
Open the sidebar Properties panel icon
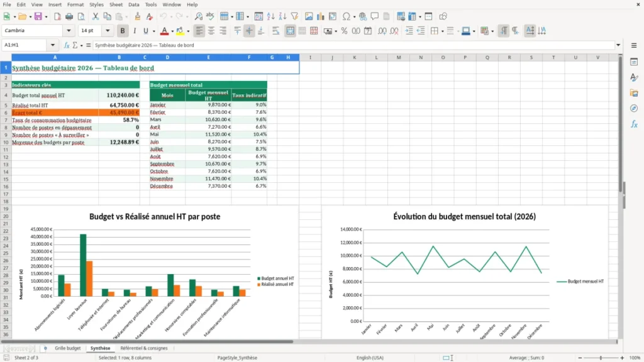pos(634,62)
